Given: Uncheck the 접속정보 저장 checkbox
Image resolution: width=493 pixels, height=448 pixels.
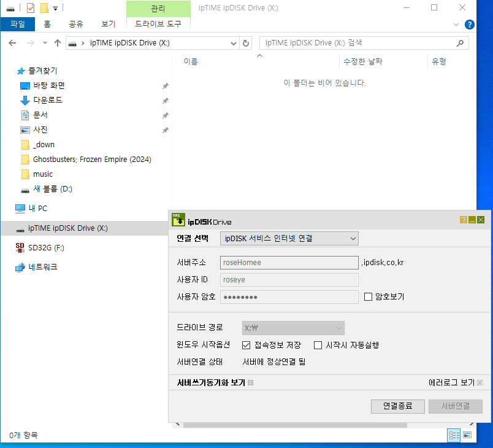Looking at the screenshot, I should click(x=246, y=345).
